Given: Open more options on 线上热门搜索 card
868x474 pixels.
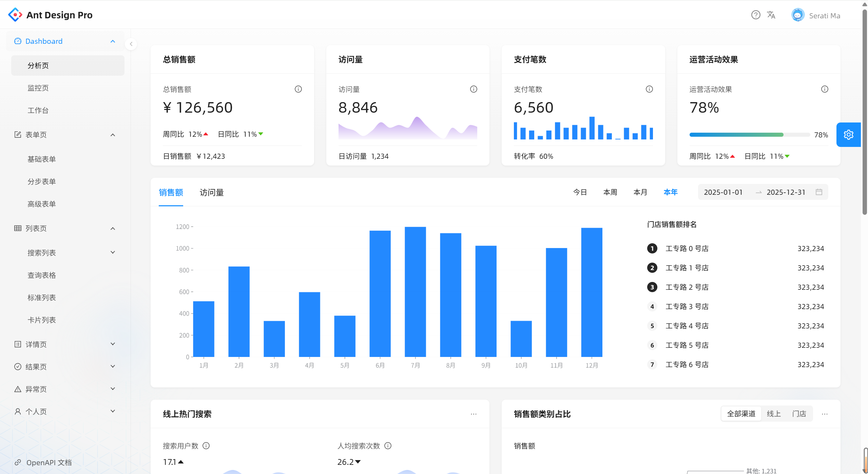Looking at the screenshot, I should pyautogui.click(x=474, y=414).
